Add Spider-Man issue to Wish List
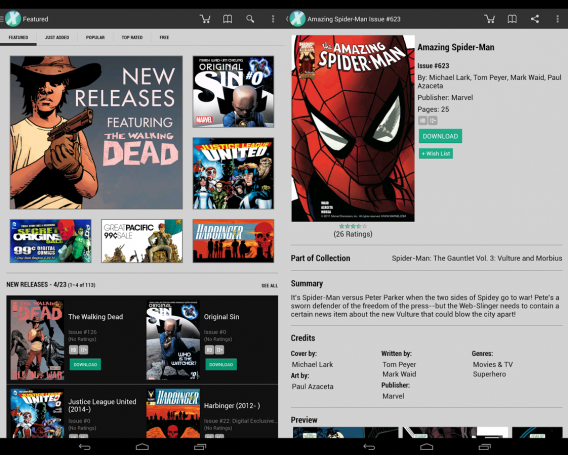The image size is (568, 456). point(436,154)
